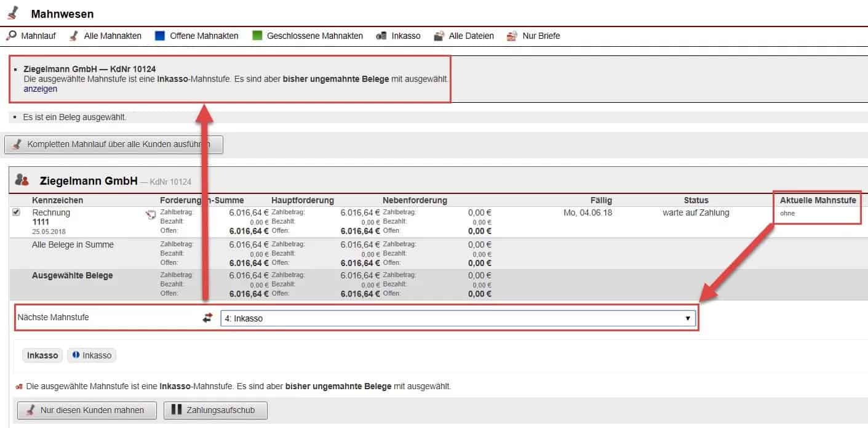Click the Inkasso icon in toolbar
The height and width of the screenshot is (428, 868).
[x=381, y=36]
